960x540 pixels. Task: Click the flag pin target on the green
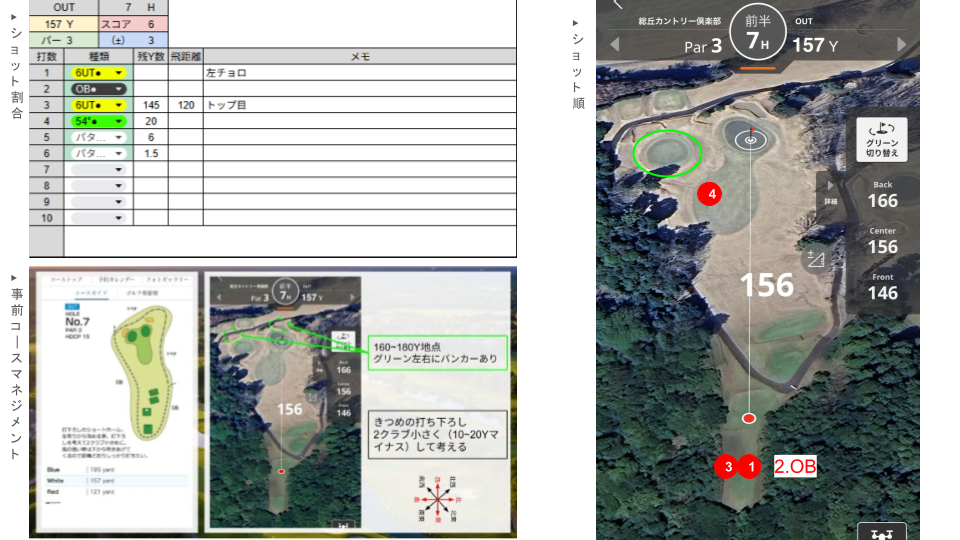[x=750, y=139]
